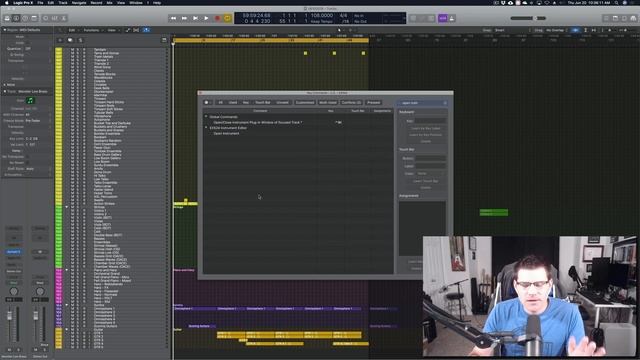Open the Help menu
Viewport: 640px width, 360px height.
(157, 2)
